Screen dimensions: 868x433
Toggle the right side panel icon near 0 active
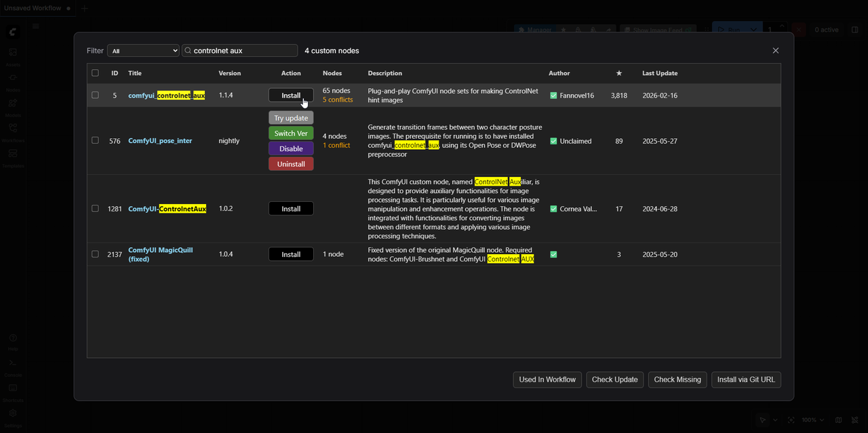855,30
